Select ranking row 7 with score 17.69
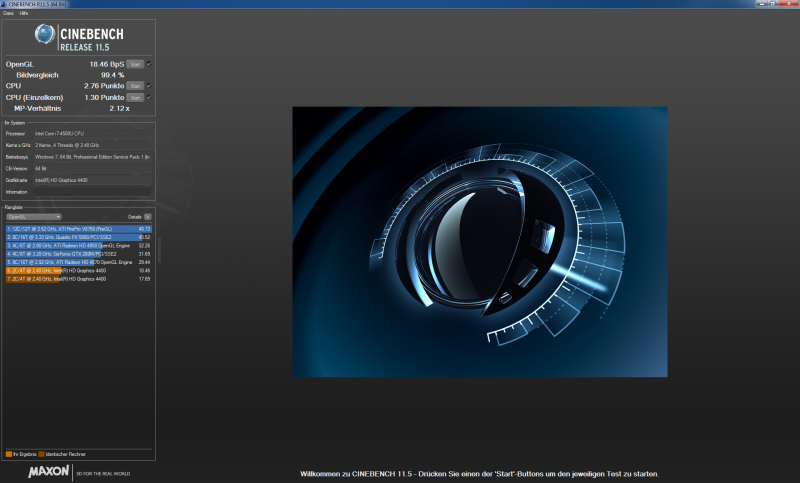The height and width of the screenshot is (483, 800). pyautogui.click(x=79, y=279)
